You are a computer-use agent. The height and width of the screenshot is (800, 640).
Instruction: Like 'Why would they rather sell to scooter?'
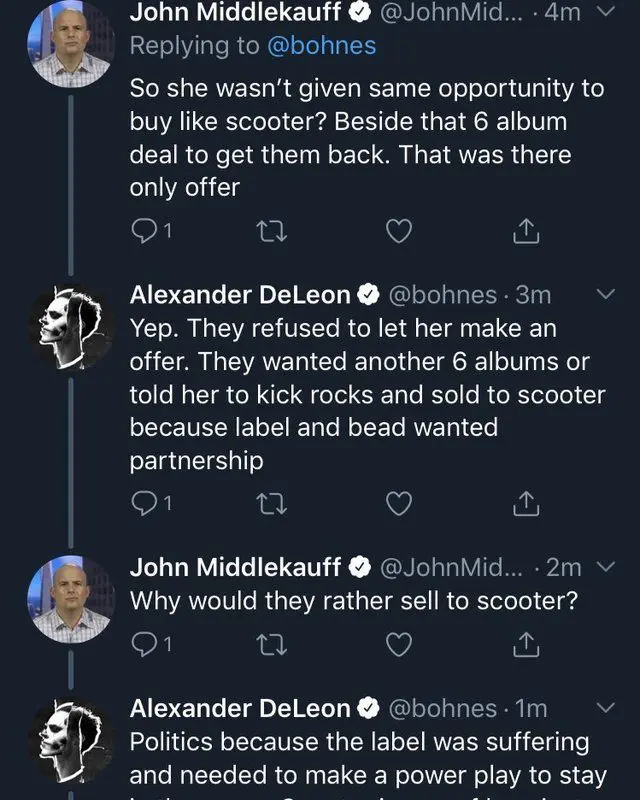(x=399, y=646)
